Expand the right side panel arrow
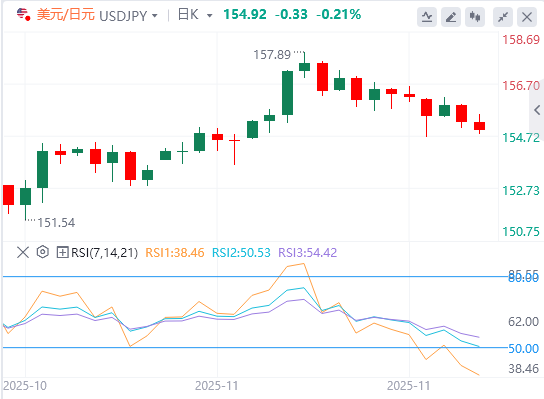Viewport: 544px width, 399px height. (x=537, y=110)
